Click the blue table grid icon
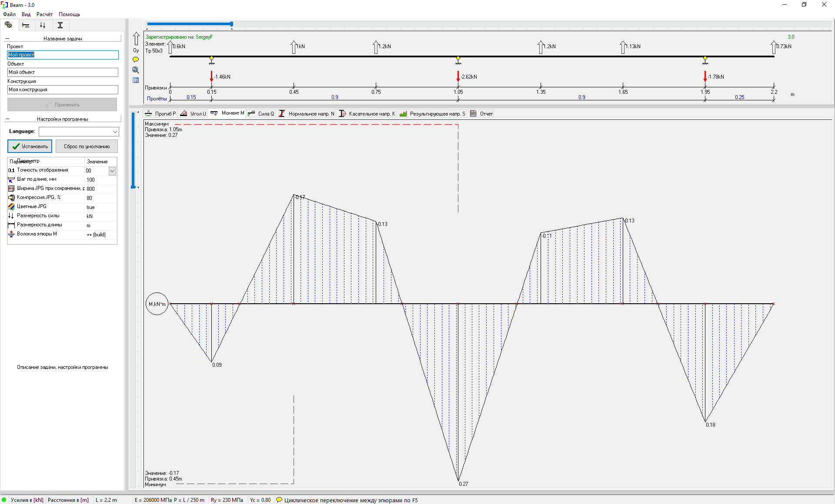Screen dimensions: 835x504 [x=136, y=80]
